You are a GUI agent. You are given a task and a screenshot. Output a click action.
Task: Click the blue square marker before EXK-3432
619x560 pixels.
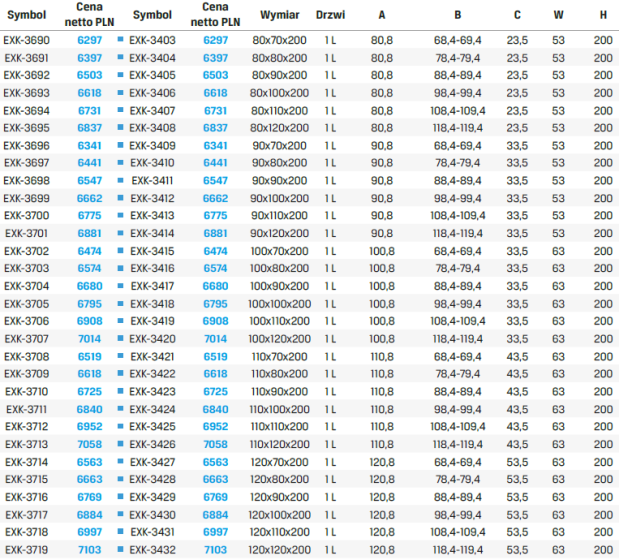tap(120, 549)
